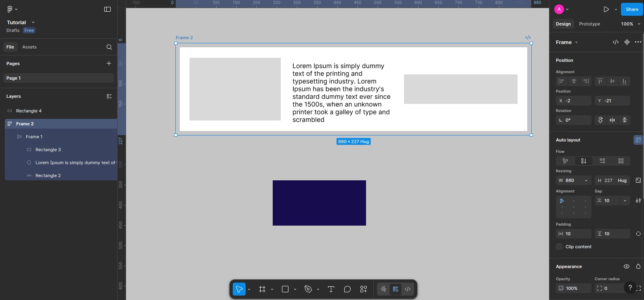
Task: Open the more options ellipsis in Frame header
Action: pyautogui.click(x=638, y=42)
